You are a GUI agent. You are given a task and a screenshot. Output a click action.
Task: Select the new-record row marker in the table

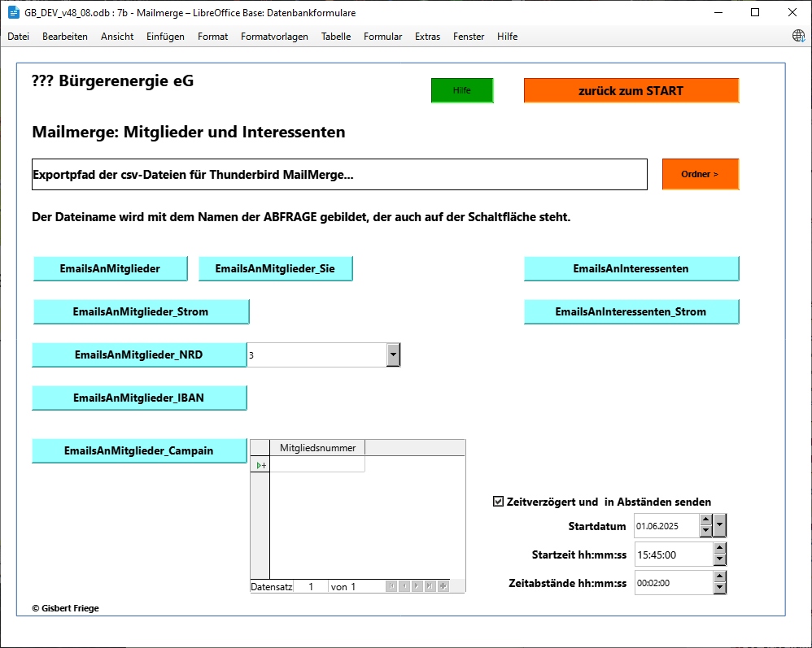(260, 465)
